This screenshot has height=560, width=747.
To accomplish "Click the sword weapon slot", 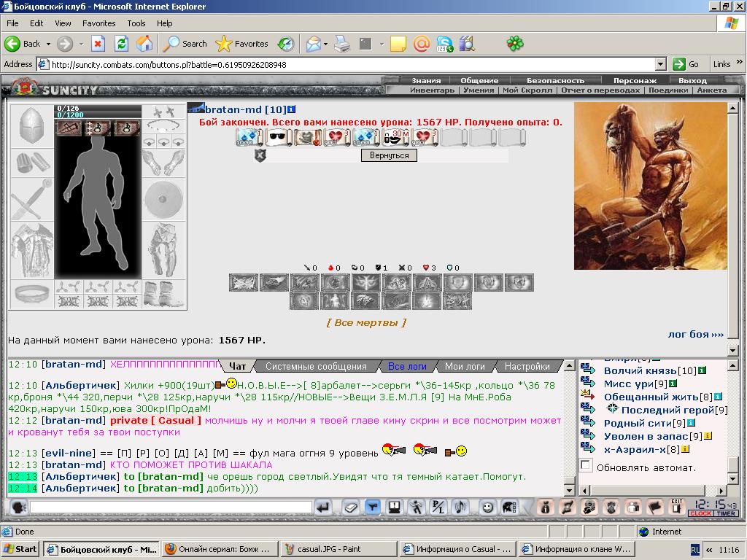I will tap(32, 200).
